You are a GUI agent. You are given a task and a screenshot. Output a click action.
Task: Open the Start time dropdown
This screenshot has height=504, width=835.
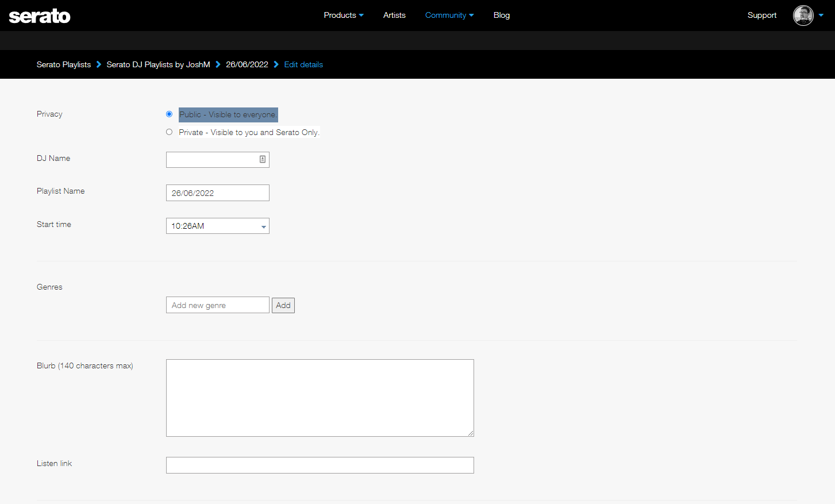click(217, 226)
